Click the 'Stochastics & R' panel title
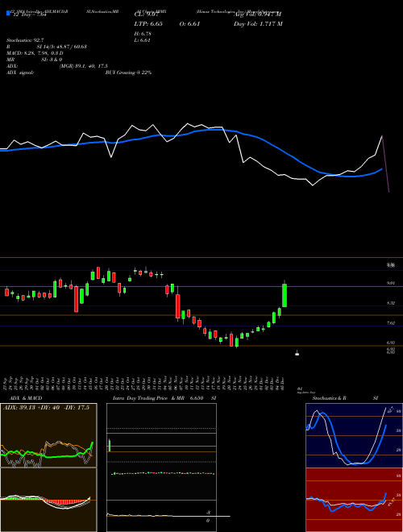The height and width of the screenshot is (532, 403). (x=329, y=398)
